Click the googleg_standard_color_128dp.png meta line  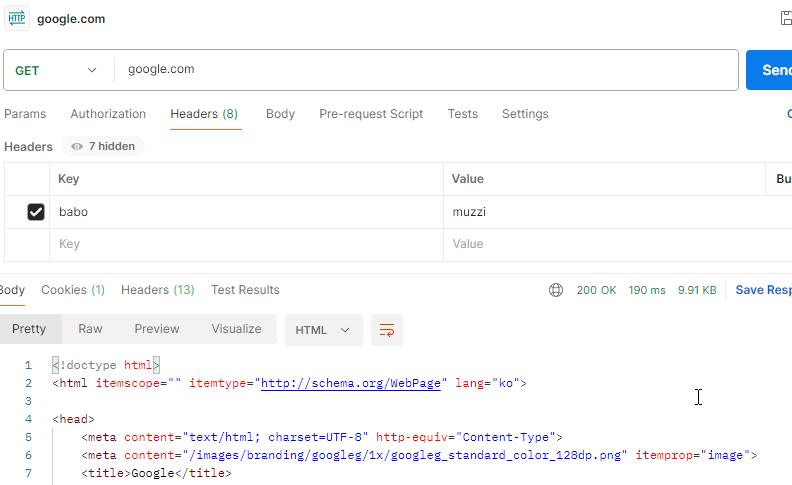tap(419, 456)
